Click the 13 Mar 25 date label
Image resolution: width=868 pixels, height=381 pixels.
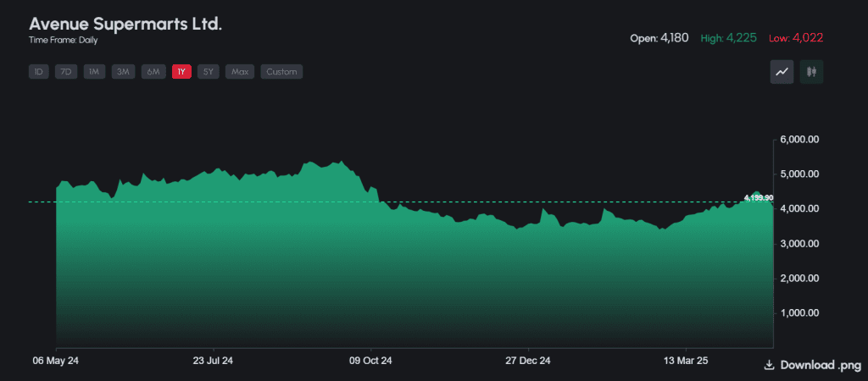685,361
